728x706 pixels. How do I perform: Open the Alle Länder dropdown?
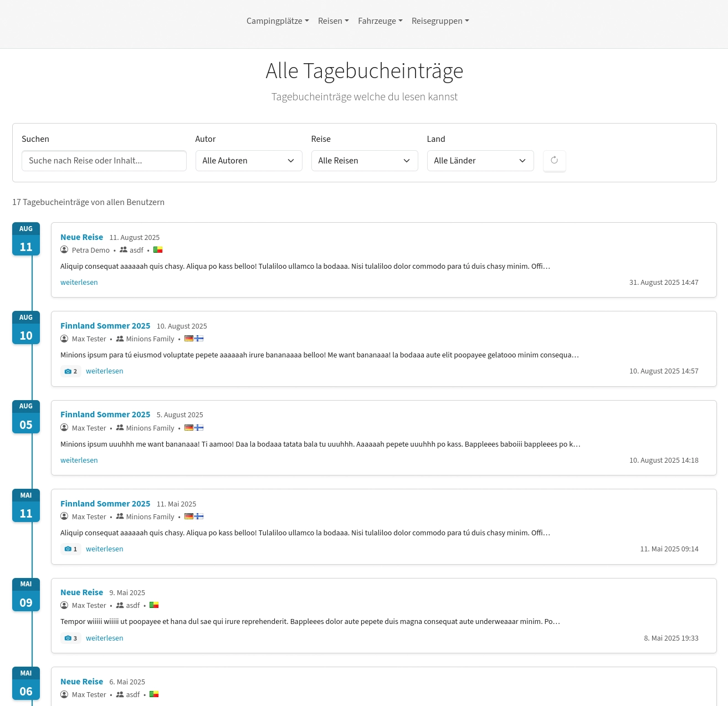[x=480, y=161]
